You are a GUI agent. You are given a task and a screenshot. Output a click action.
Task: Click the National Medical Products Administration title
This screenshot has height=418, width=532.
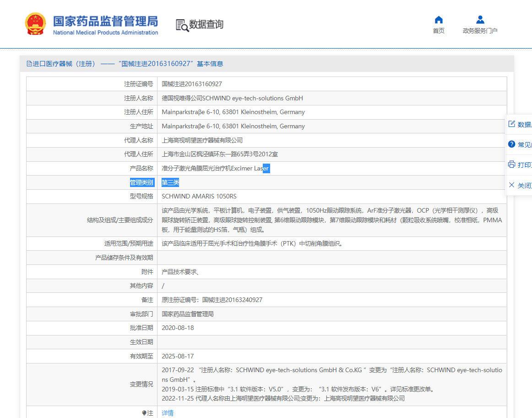coord(105,33)
